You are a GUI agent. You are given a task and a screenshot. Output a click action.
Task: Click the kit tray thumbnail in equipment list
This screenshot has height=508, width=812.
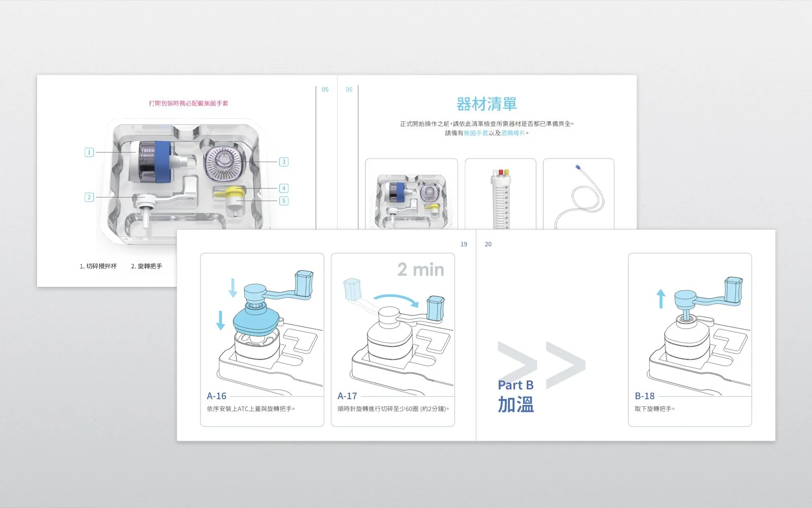(x=412, y=194)
